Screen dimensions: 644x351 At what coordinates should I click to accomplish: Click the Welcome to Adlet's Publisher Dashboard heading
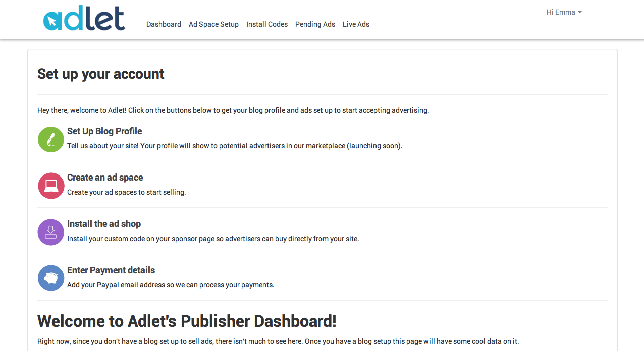click(x=187, y=321)
